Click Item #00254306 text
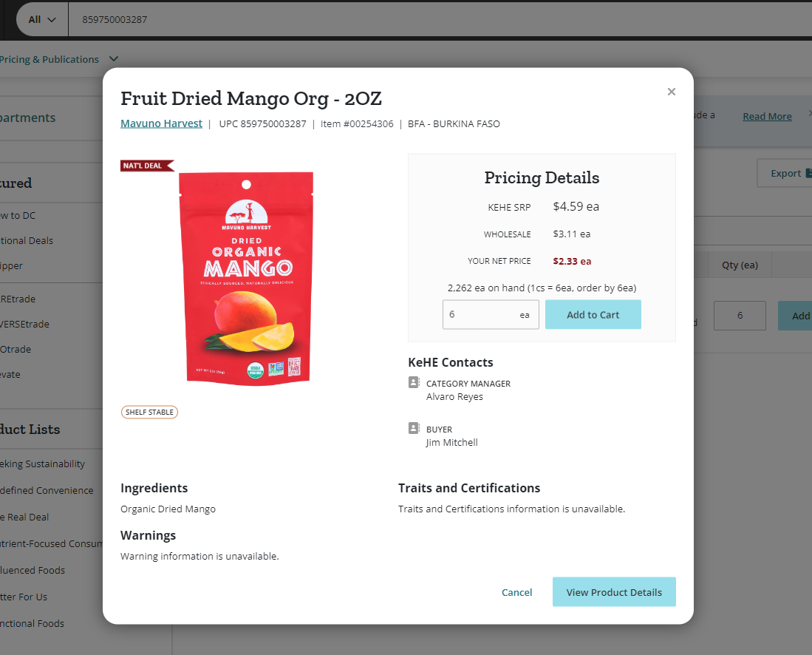Image resolution: width=812 pixels, height=655 pixels. tap(357, 124)
